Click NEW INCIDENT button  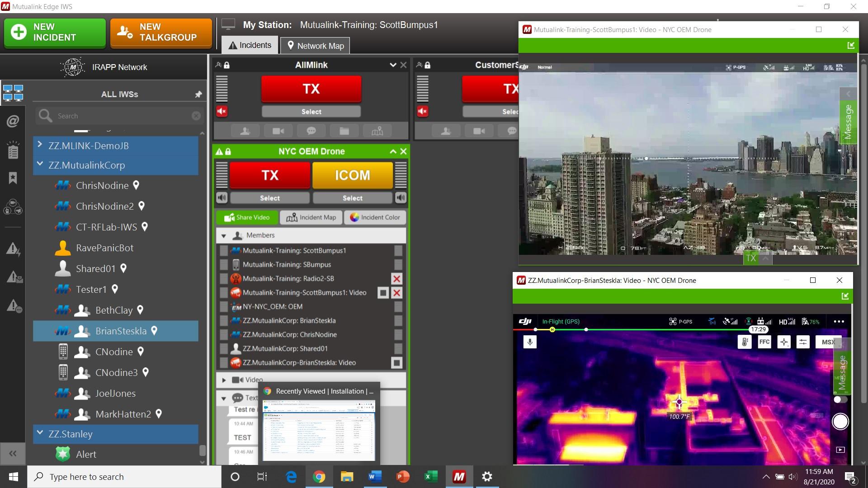(55, 33)
